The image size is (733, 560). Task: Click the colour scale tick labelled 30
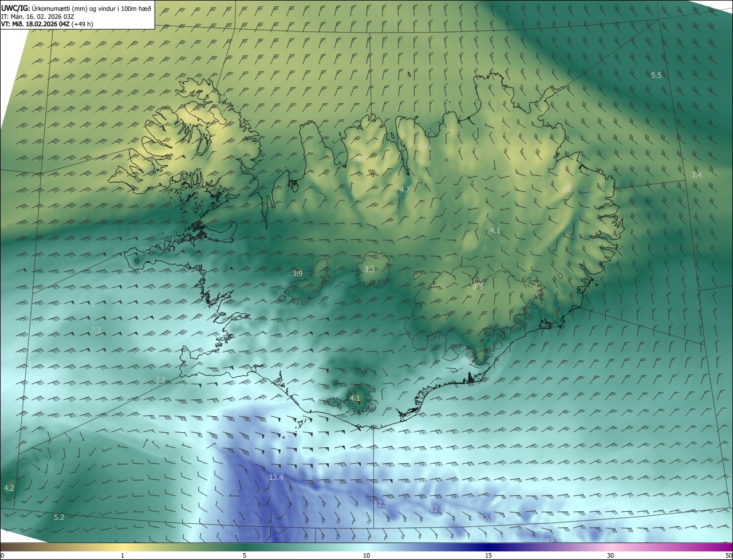pyautogui.click(x=610, y=555)
